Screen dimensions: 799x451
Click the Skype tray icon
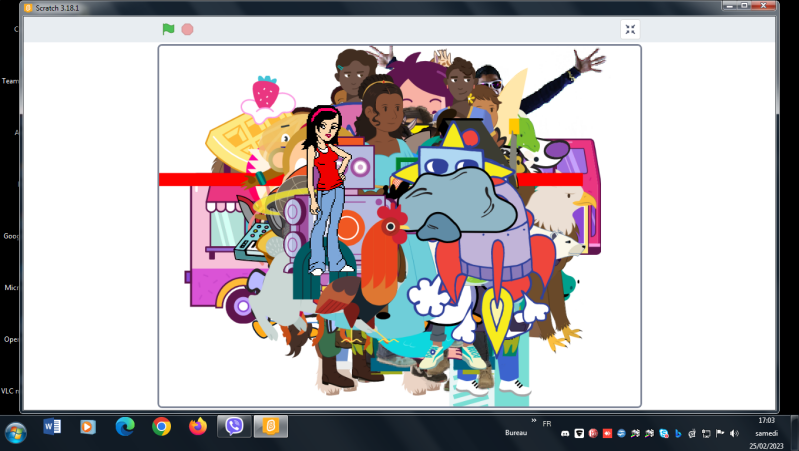coord(663,434)
